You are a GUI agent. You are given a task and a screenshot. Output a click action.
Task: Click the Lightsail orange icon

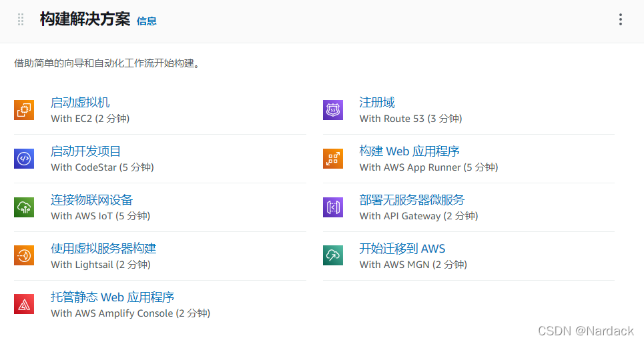click(24, 255)
